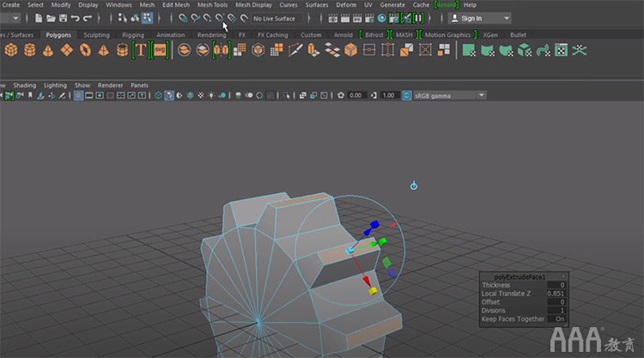This screenshot has height=358, width=644.
Task: Open the viewport Panels menu
Action: [x=139, y=85]
